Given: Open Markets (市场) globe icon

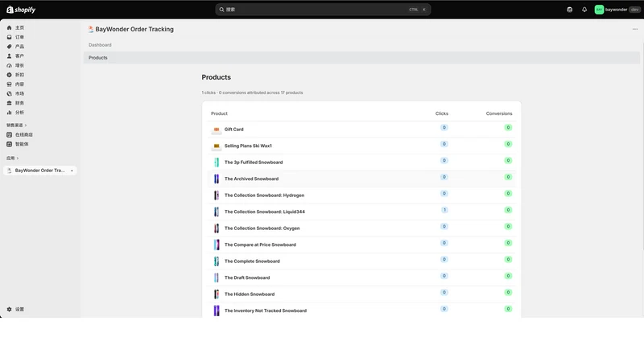Looking at the screenshot, I should click(9, 93).
